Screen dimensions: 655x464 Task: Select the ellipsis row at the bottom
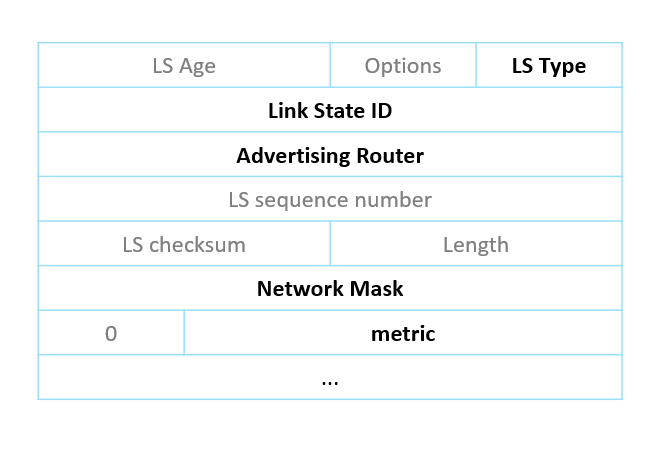(330, 377)
